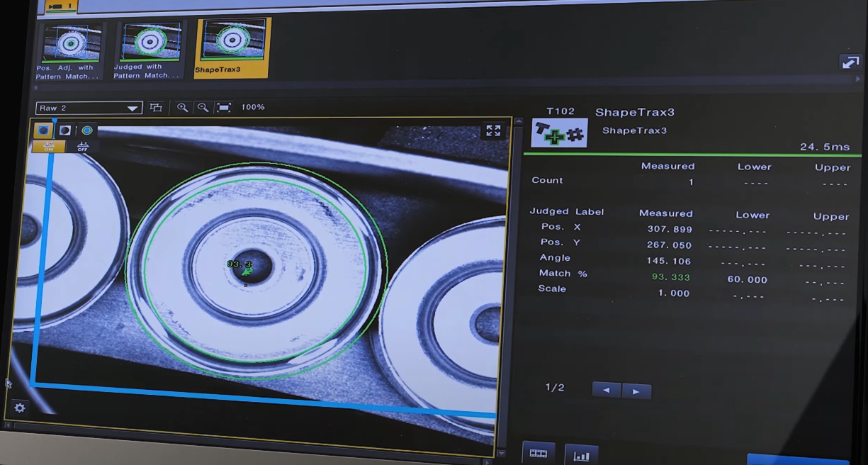Click the fit-to-window zoom icon
868x465 pixels.
(x=224, y=108)
